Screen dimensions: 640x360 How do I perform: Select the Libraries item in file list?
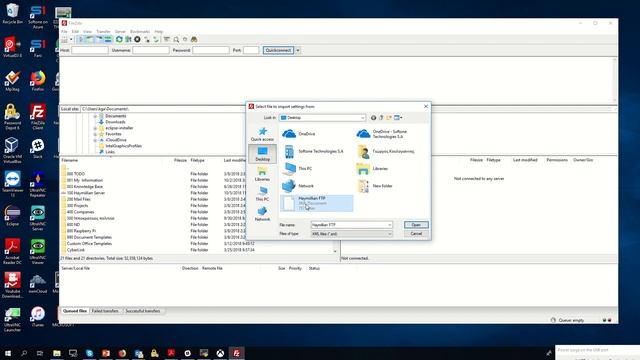372,169
